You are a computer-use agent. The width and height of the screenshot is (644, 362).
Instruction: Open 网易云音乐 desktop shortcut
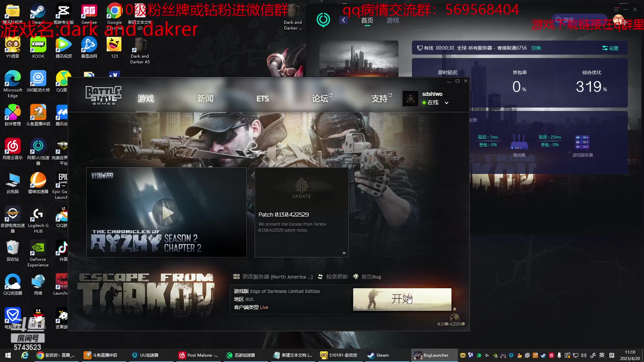click(x=13, y=149)
